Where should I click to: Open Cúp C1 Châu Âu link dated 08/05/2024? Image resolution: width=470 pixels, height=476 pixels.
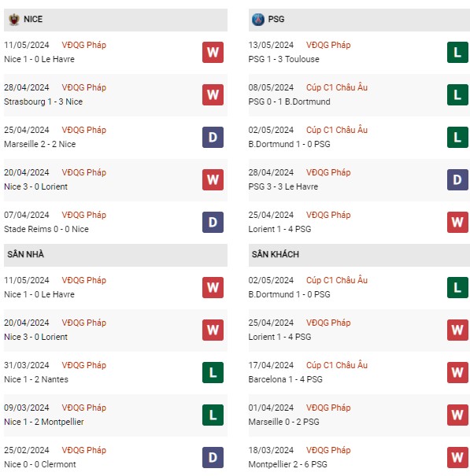click(337, 87)
